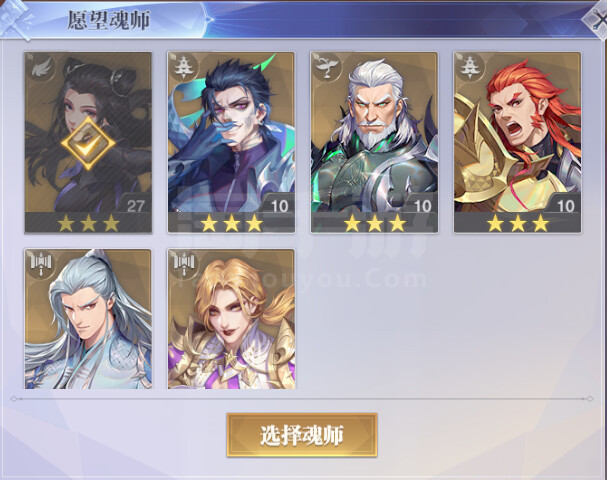The height and width of the screenshot is (480, 607).
Task: Click the three-star rating under white-bearded card
Action: tap(374, 223)
